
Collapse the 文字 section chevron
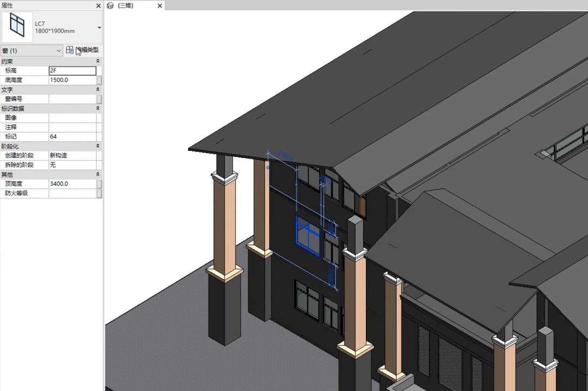click(98, 90)
